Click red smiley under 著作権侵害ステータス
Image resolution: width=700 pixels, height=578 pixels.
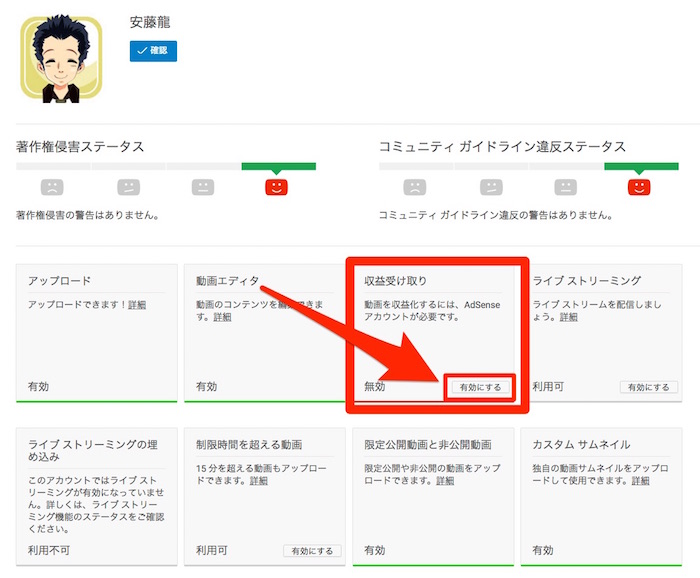(276, 187)
